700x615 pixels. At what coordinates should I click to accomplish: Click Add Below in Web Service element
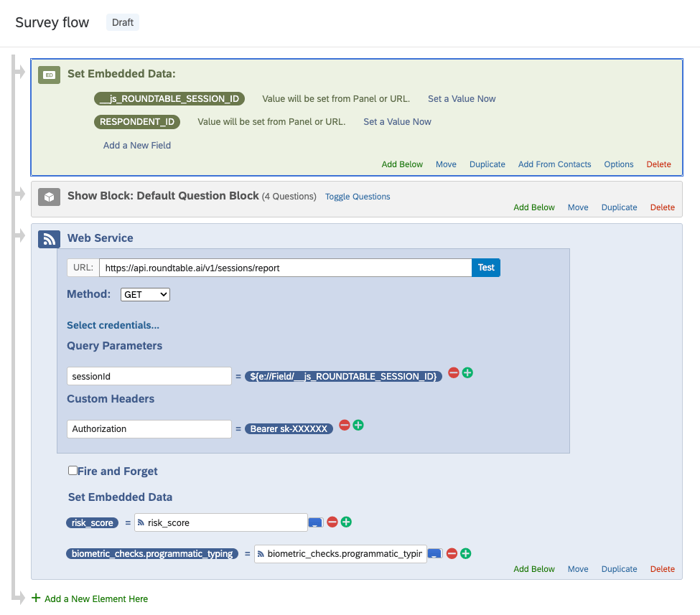pyautogui.click(x=534, y=569)
